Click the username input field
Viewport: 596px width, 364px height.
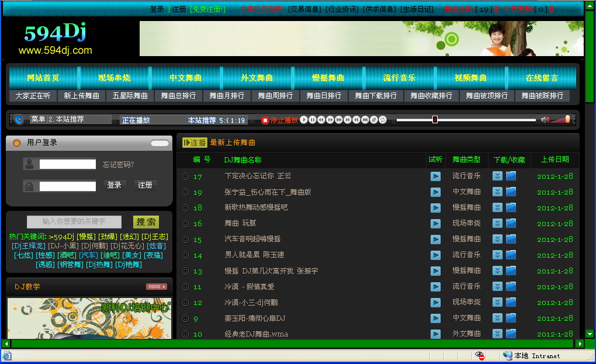pos(68,164)
